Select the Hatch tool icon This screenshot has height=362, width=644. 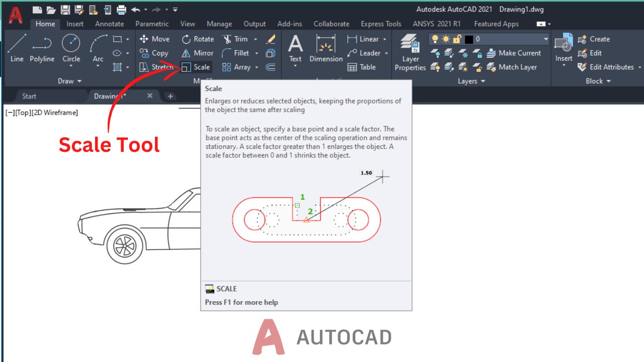(x=117, y=67)
